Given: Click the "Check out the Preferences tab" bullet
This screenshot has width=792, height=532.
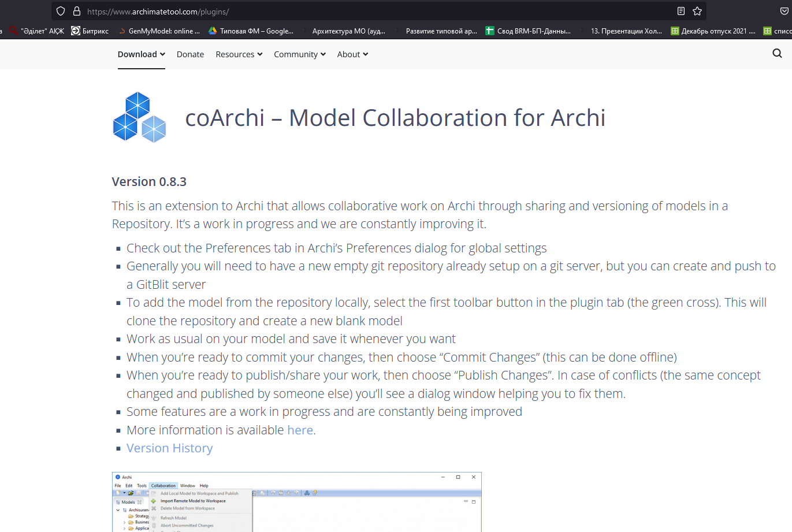Looking at the screenshot, I should pos(337,248).
